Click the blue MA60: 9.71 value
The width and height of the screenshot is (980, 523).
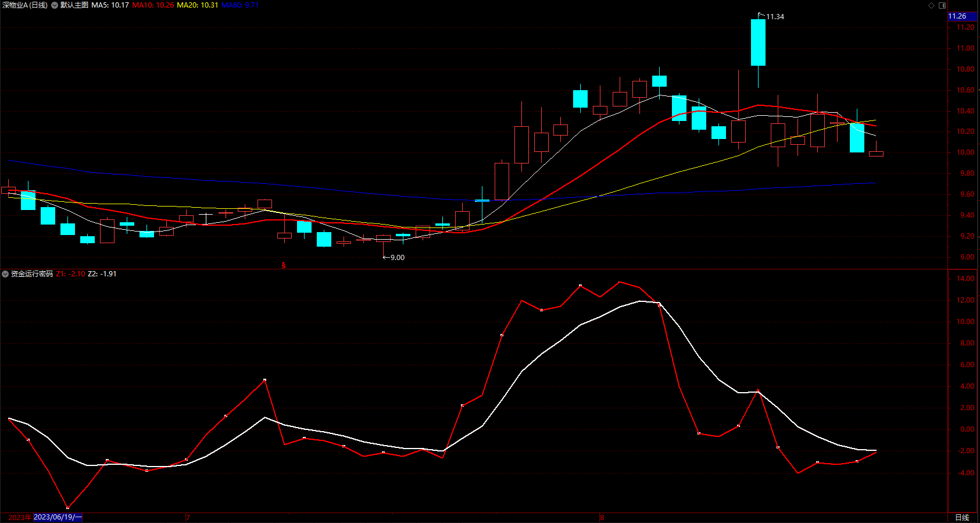(x=240, y=5)
